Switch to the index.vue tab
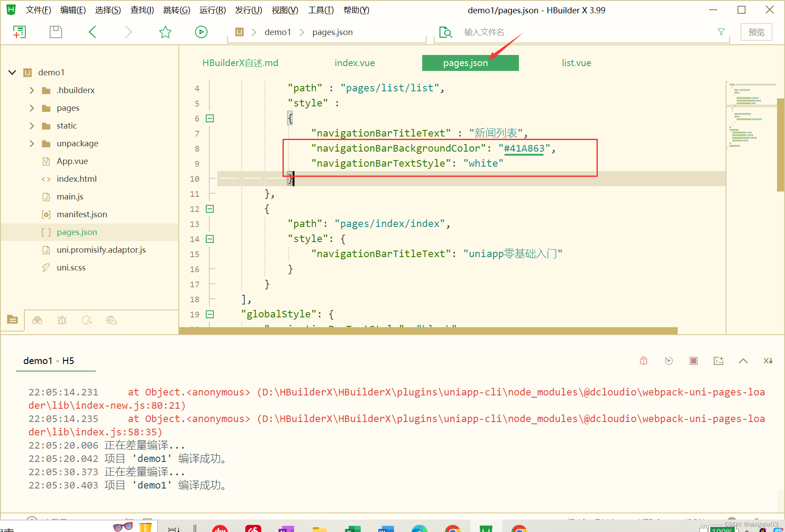This screenshot has height=532, width=785. pyautogui.click(x=354, y=63)
